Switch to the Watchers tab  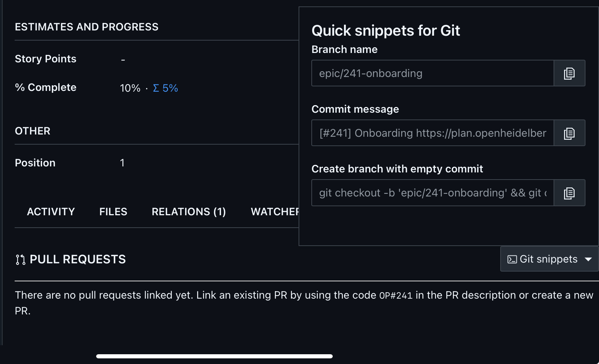coord(275,212)
